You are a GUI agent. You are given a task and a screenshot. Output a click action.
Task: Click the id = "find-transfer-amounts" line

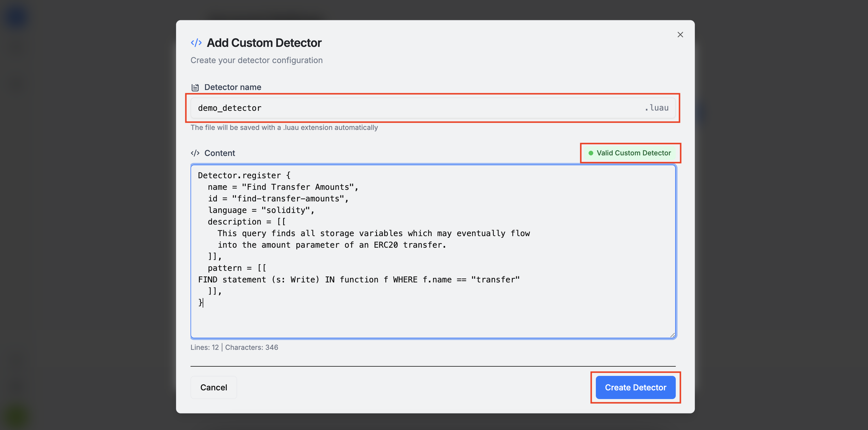[278, 199]
